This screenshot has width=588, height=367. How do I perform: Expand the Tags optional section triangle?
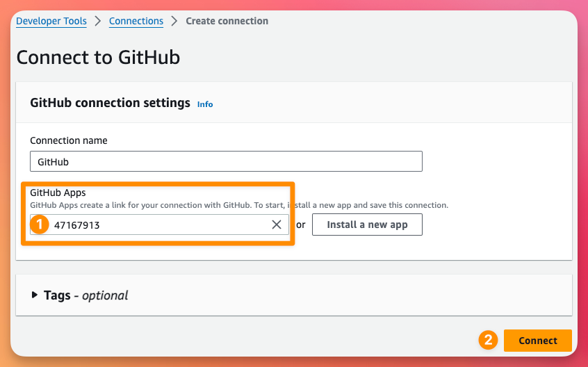click(35, 295)
